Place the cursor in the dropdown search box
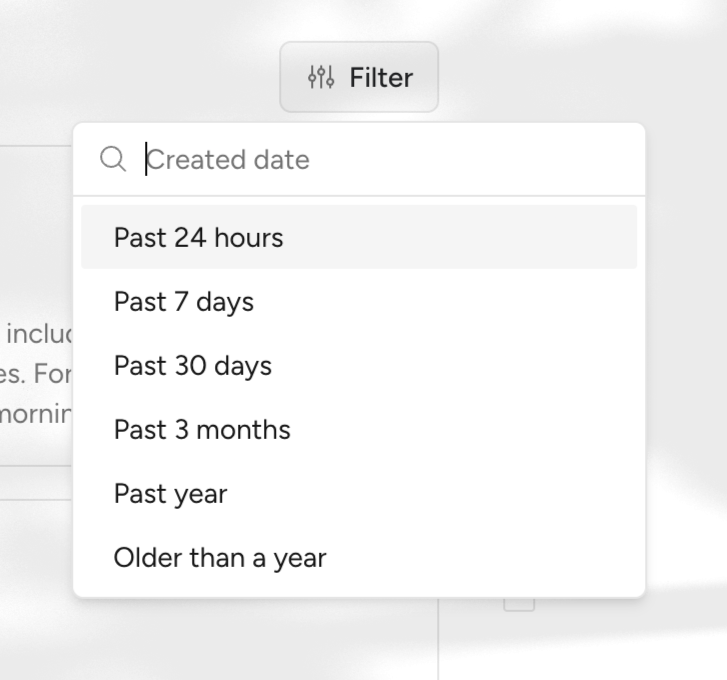The image size is (727, 680). pos(380,160)
